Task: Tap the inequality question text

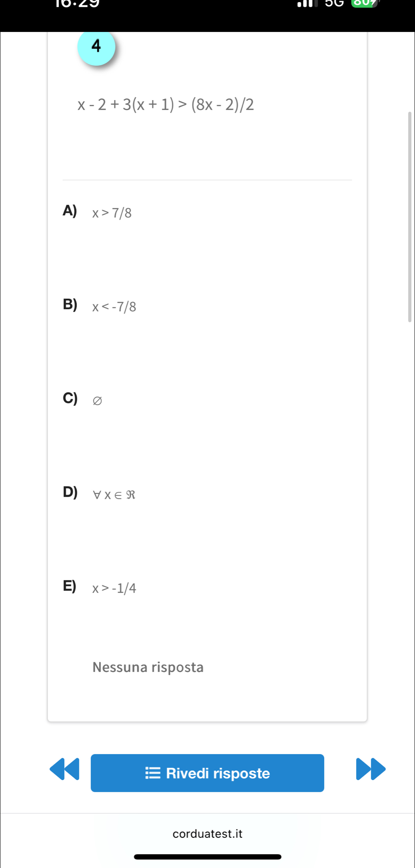Action: (x=166, y=104)
